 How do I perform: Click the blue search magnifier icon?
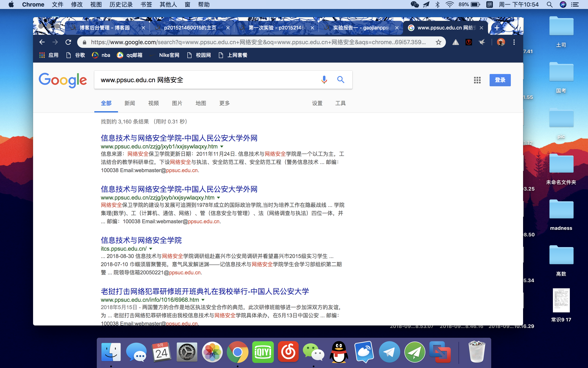(x=341, y=80)
